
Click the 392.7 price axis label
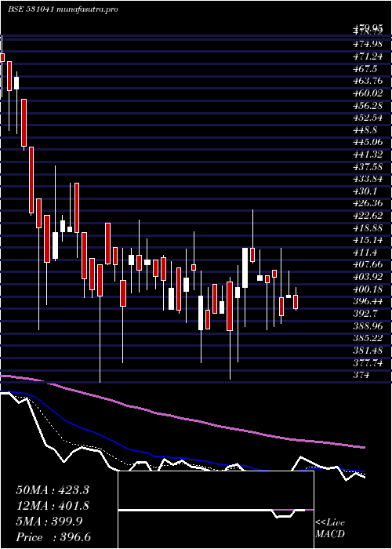(x=365, y=313)
